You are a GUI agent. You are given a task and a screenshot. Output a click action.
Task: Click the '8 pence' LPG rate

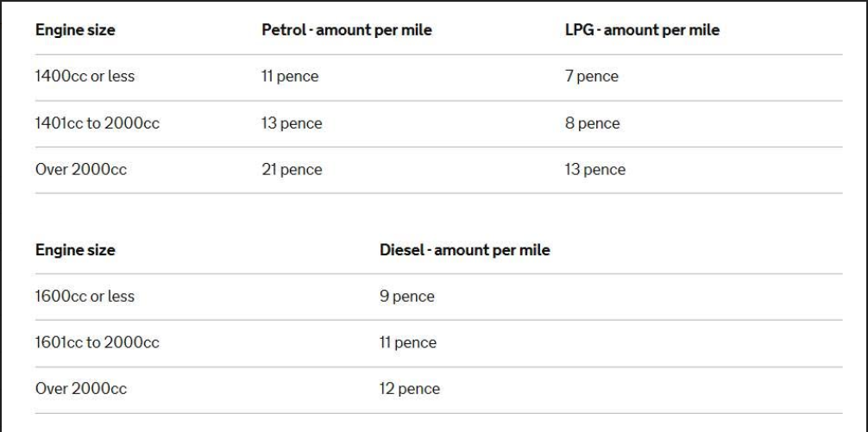(x=592, y=123)
